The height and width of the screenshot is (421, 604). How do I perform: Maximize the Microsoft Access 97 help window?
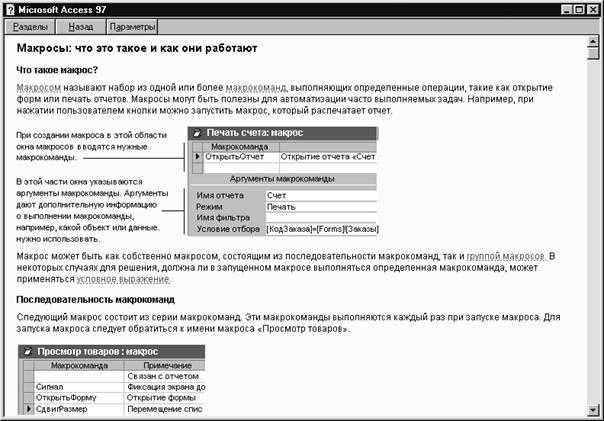click(x=579, y=10)
